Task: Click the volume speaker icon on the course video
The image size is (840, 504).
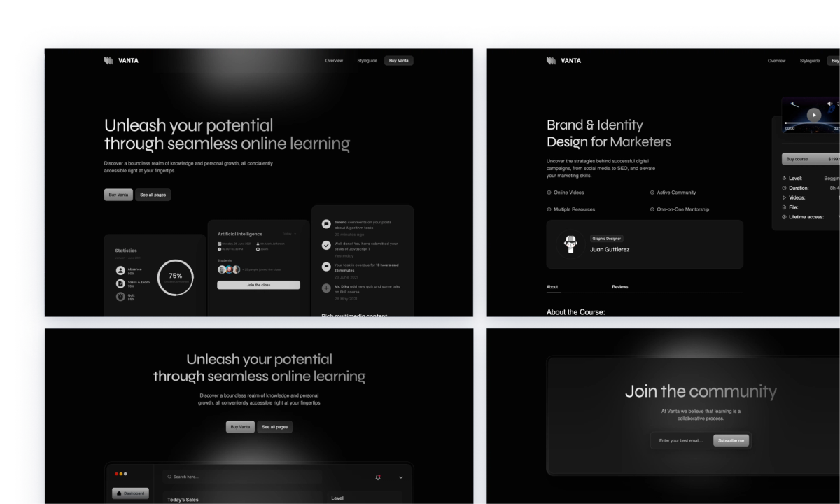Action: coord(829,104)
